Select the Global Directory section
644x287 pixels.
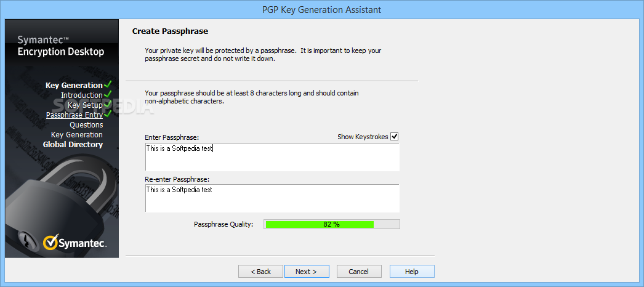click(73, 145)
